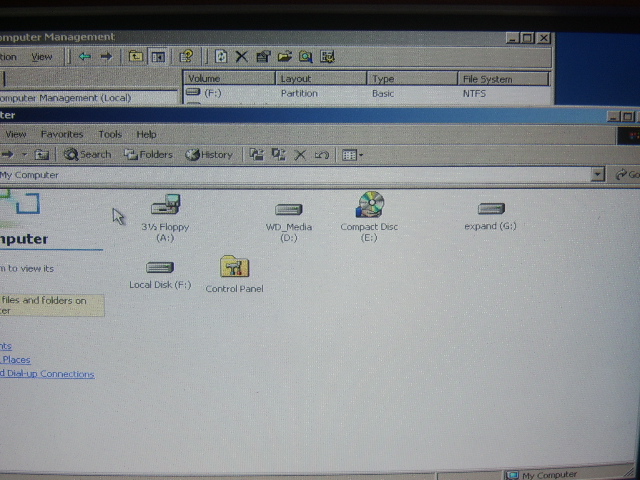Open the 3½ Floppy (A:) drive icon

point(165,207)
